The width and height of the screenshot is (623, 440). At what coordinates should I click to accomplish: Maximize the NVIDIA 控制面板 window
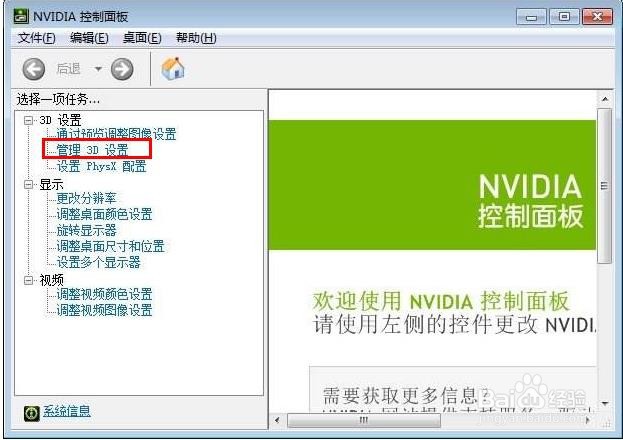564,17
